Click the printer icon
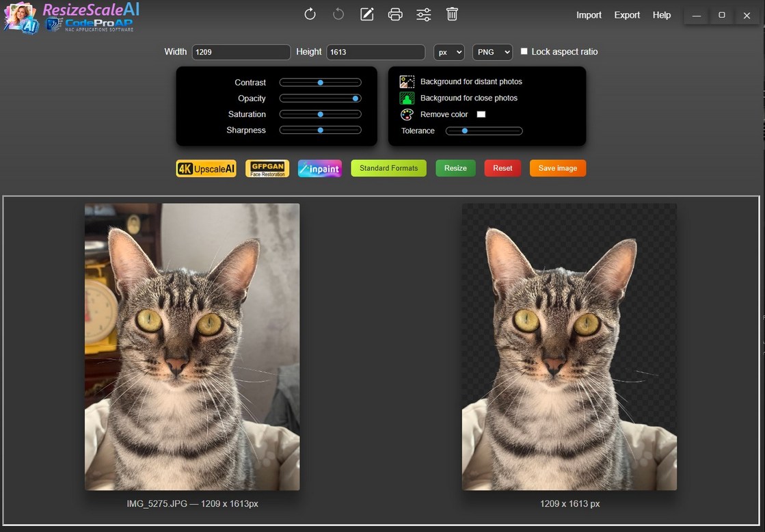The image size is (765, 532). coord(395,14)
